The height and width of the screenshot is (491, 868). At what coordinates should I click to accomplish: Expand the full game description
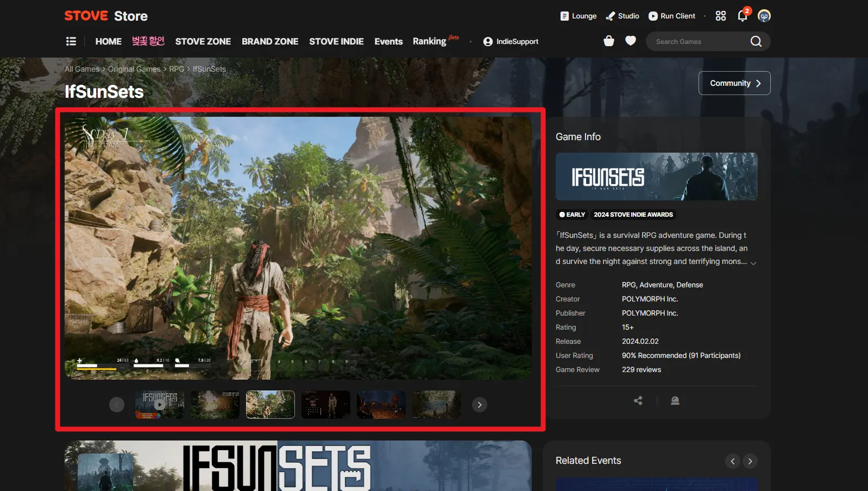[753, 263]
